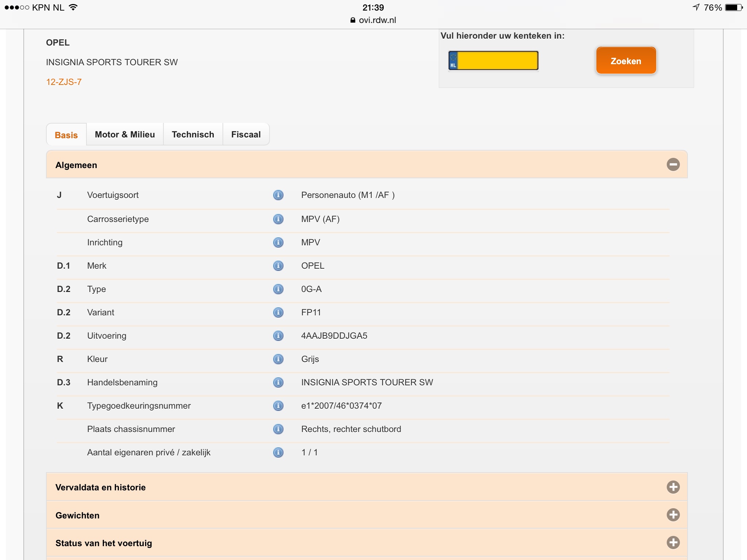Tap the location services arrow icon
The width and height of the screenshot is (747, 560).
tap(696, 7)
